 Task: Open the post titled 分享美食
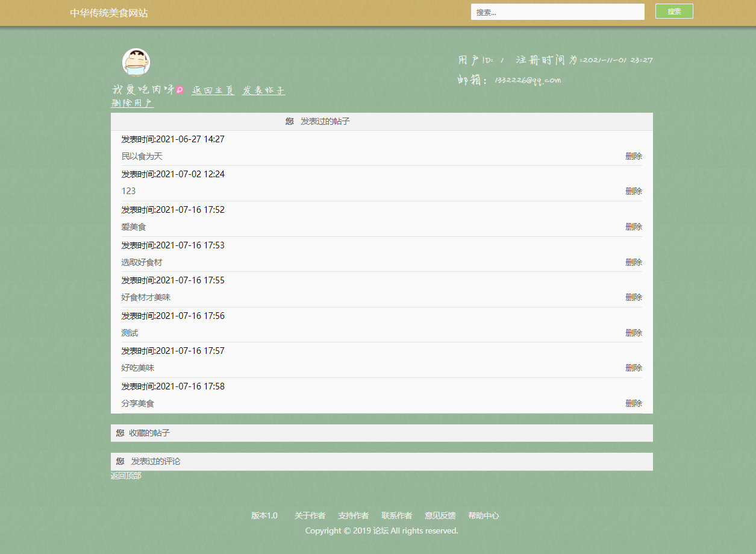tap(137, 403)
